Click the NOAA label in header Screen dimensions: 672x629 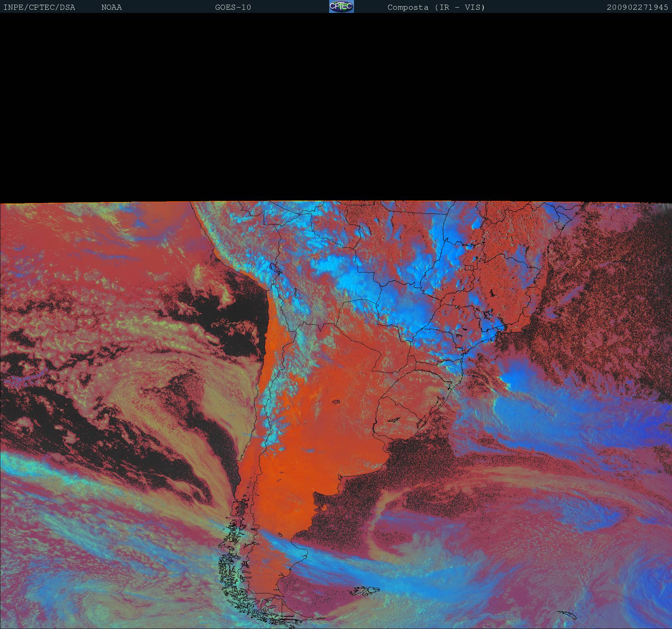111,8
